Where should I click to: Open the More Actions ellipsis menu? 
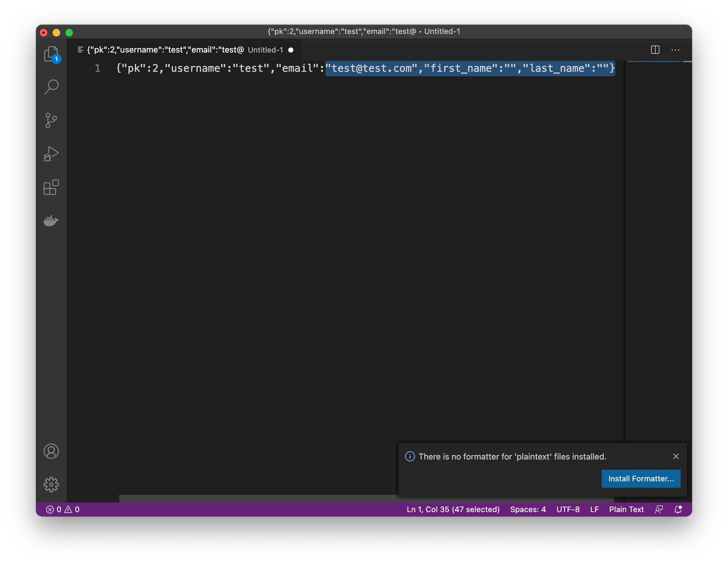tap(675, 50)
